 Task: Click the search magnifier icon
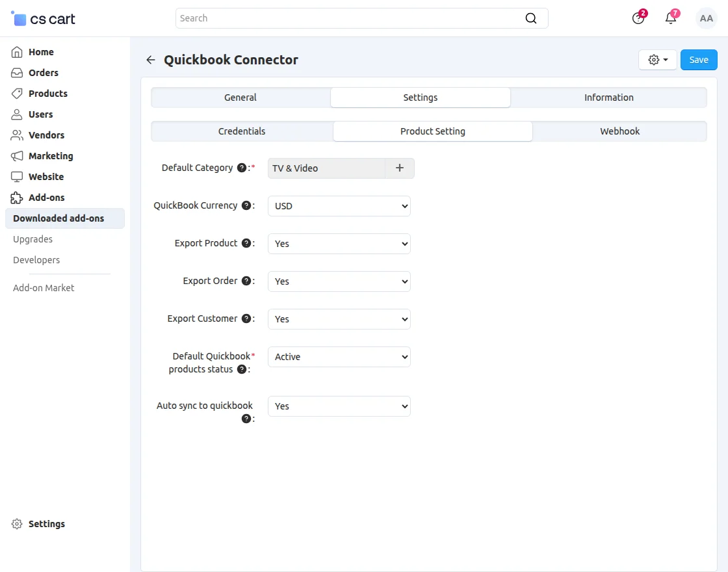(531, 18)
